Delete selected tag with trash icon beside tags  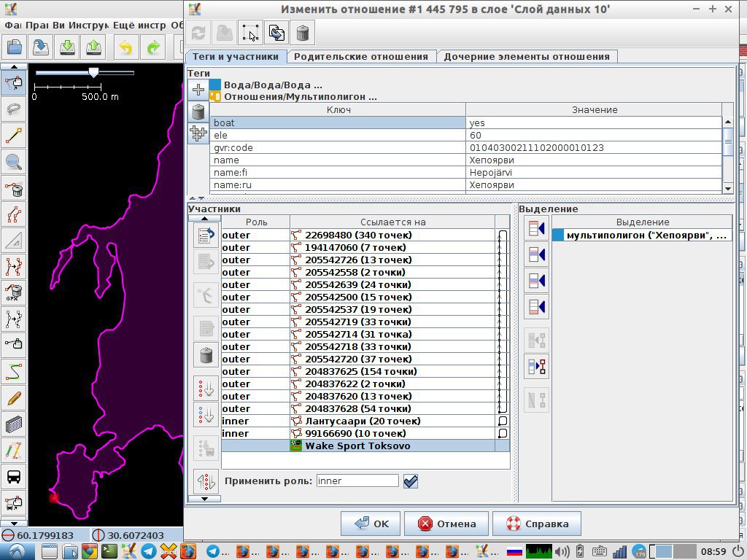point(198,112)
